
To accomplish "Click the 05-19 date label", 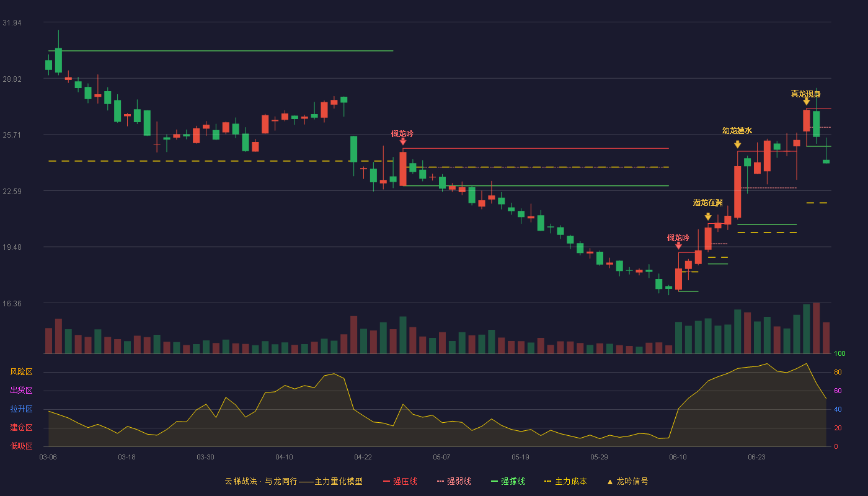I will (520, 457).
